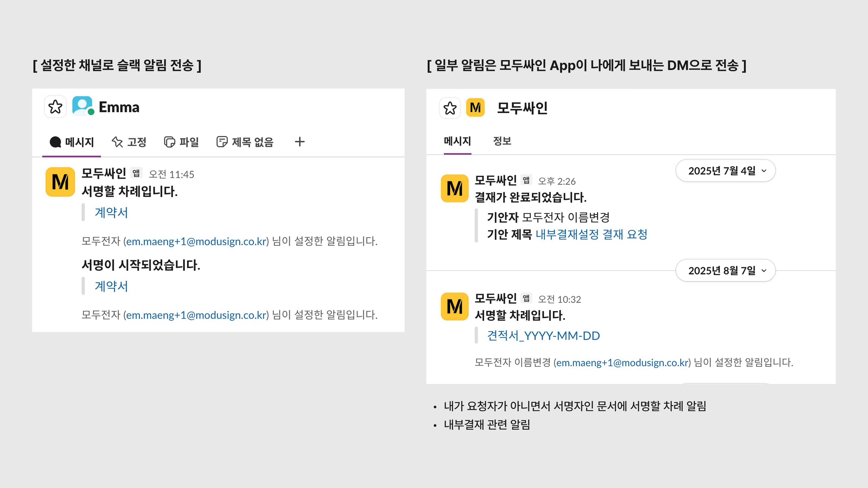Click 기안자 모두전자 이름변경 line
868x488 pixels.
click(x=549, y=218)
